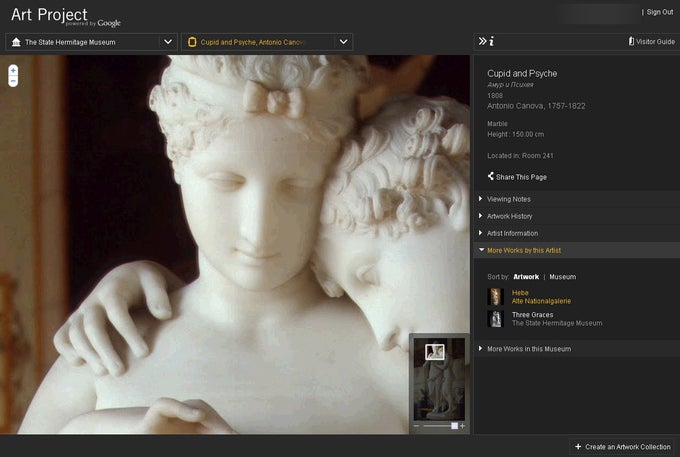This screenshot has width=680, height=457.
Task: Open the Three Graces artwork link
Action: coord(533,315)
